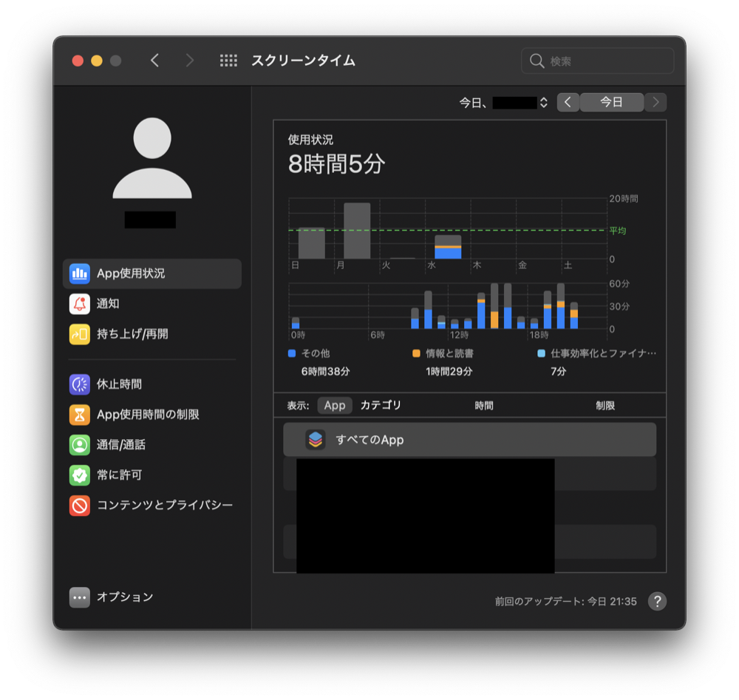Minimize the window with yellow button
The height and width of the screenshot is (700, 739).
(x=97, y=61)
